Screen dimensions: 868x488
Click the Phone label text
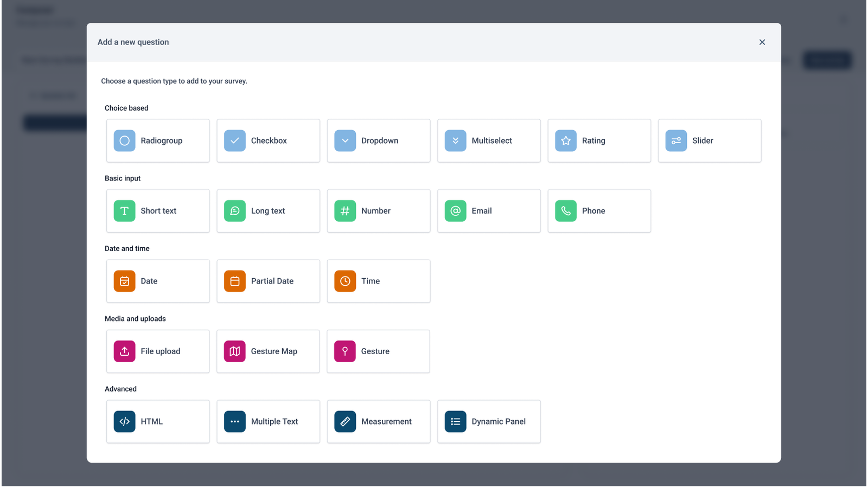click(593, 211)
